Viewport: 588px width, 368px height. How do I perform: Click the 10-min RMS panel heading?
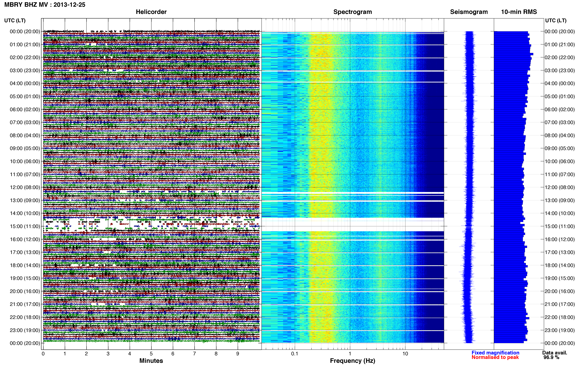tap(519, 12)
